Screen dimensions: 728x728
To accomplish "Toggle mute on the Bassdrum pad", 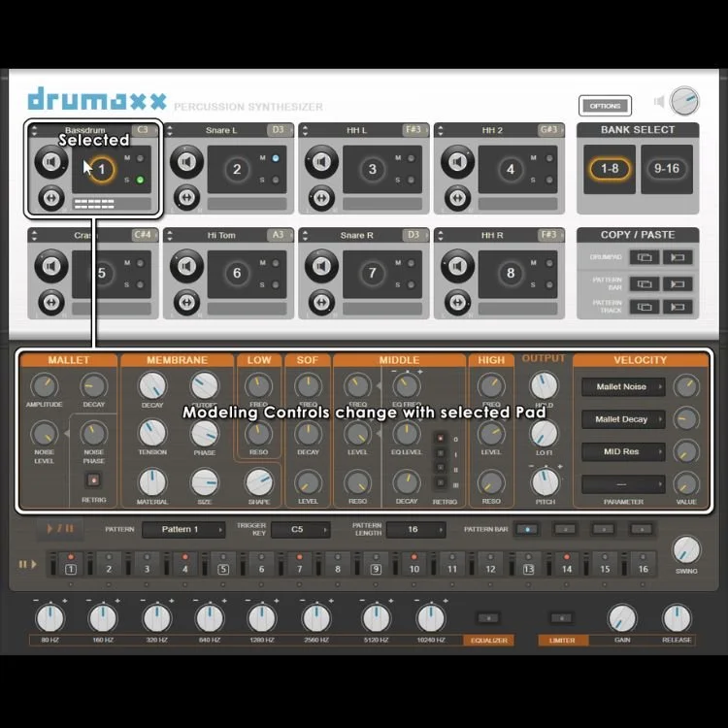I will pos(140,158).
